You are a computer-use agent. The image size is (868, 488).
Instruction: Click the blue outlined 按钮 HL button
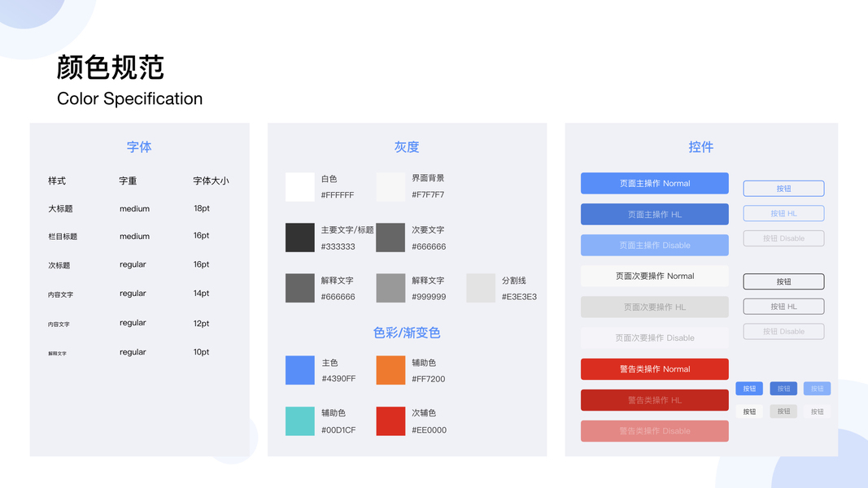point(783,214)
